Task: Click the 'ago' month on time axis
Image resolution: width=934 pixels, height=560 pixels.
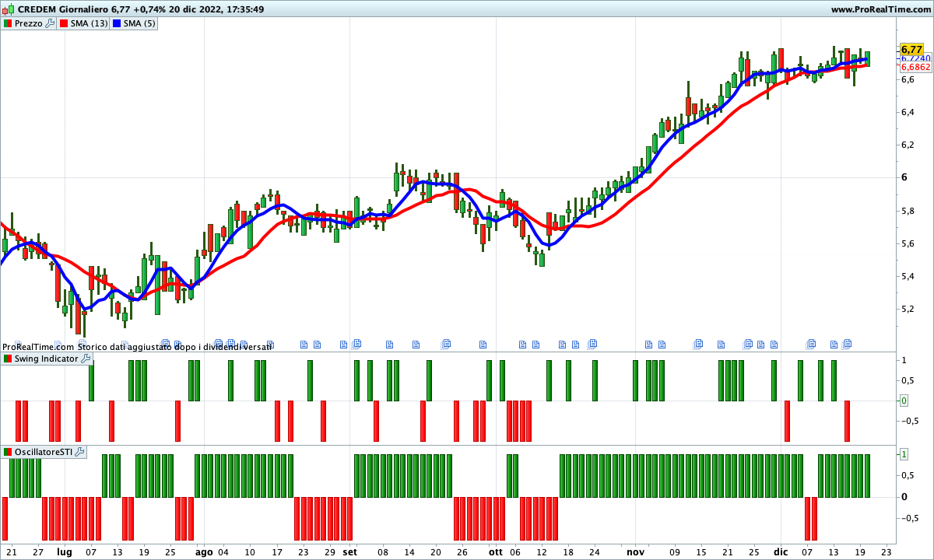Action: pyautogui.click(x=203, y=551)
